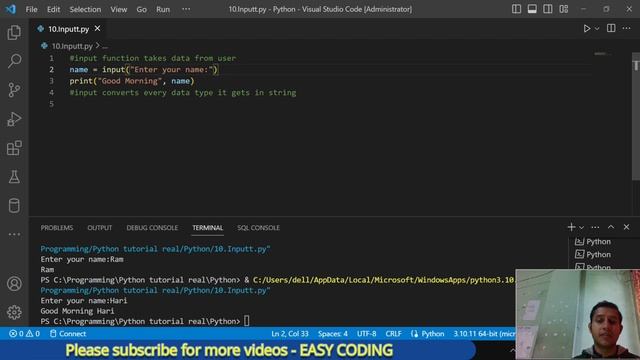Click the comment on line 4
Image resolution: width=640 pixels, height=360 pixels.
coord(183,93)
